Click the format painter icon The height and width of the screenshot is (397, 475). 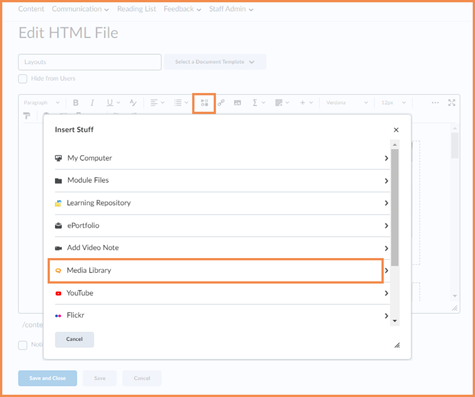point(27,116)
